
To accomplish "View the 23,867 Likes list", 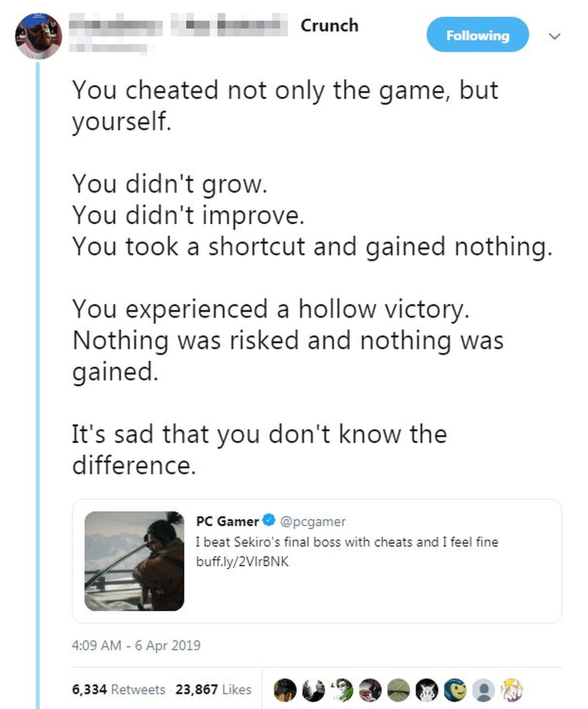I will click(213, 690).
